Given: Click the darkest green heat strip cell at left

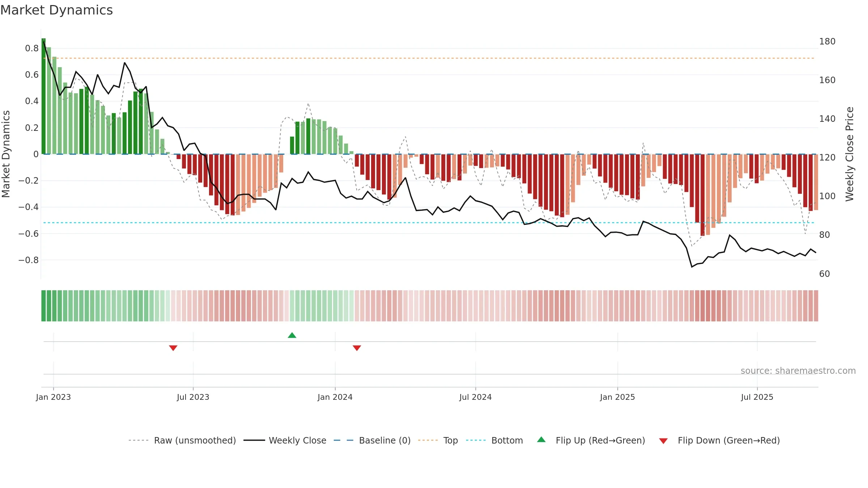Looking at the screenshot, I should (x=43, y=306).
